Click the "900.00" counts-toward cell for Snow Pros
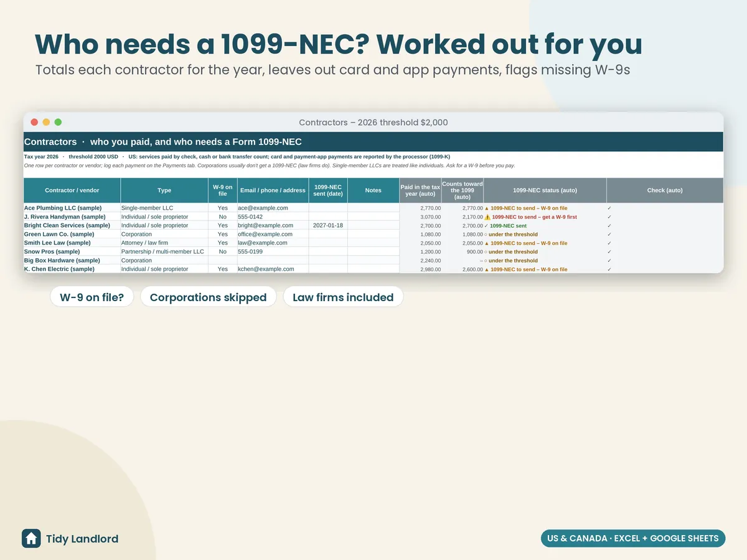 pyautogui.click(x=463, y=252)
